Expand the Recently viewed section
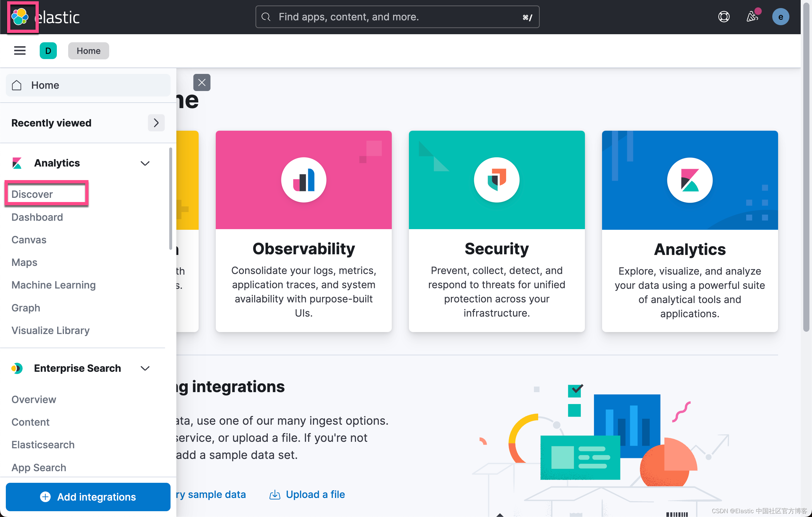 coord(156,122)
